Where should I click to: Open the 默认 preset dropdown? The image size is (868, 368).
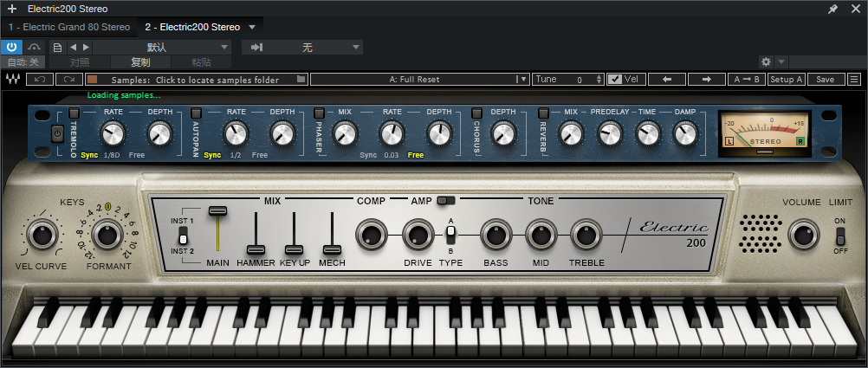(162, 47)
